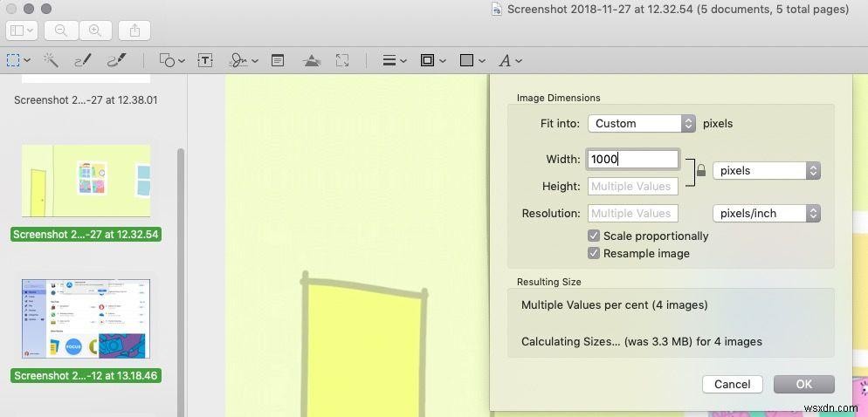Cancel the Adjust Size dialog
This screenshot has width=868, height=417.
[733, 384]
